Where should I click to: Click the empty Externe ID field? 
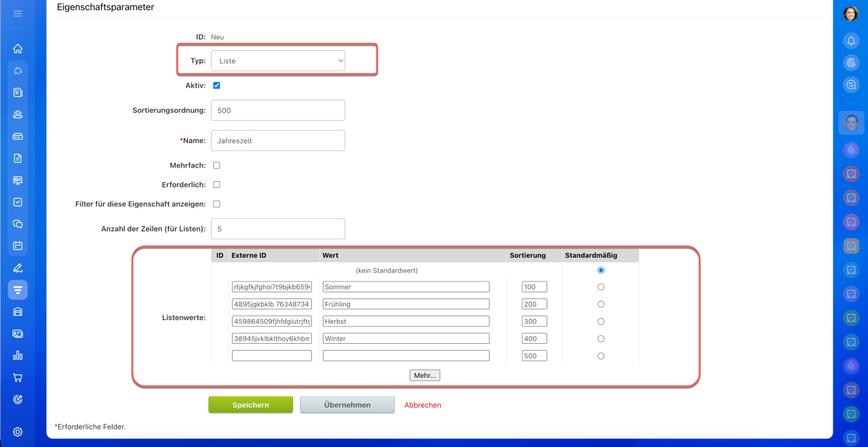pyautogui.click(x=272, y=355)
